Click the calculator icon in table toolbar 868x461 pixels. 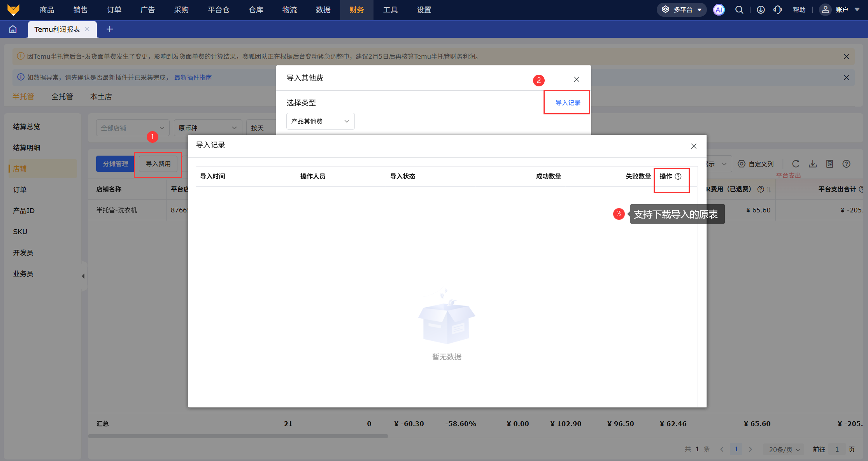[x=829, y=164]
